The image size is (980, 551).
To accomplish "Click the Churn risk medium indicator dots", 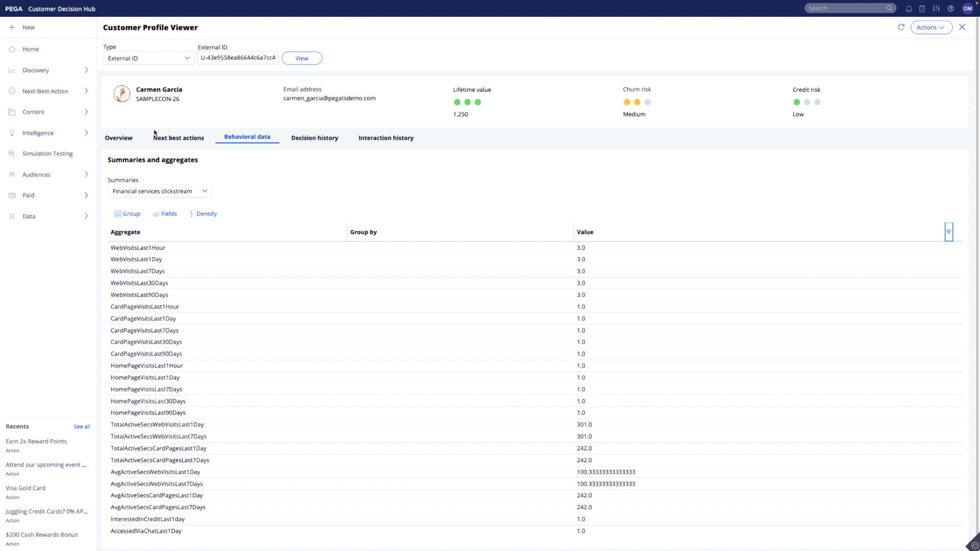I will point(637,102).
